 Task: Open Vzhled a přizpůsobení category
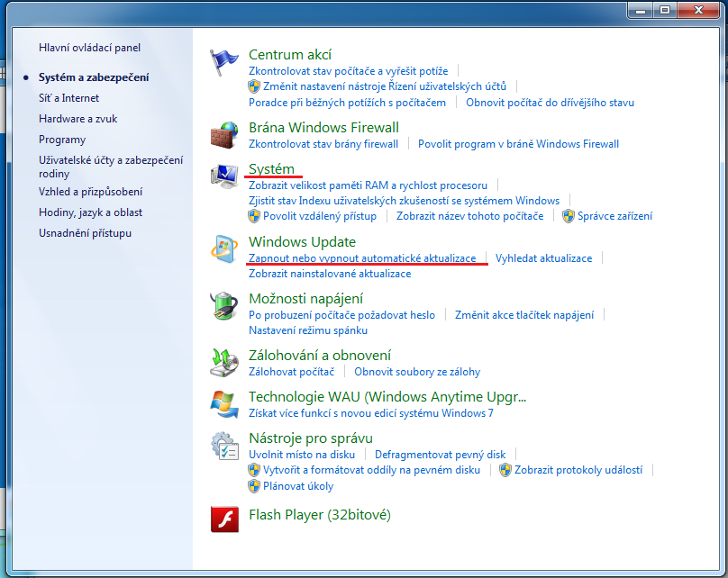coord(90,192)
